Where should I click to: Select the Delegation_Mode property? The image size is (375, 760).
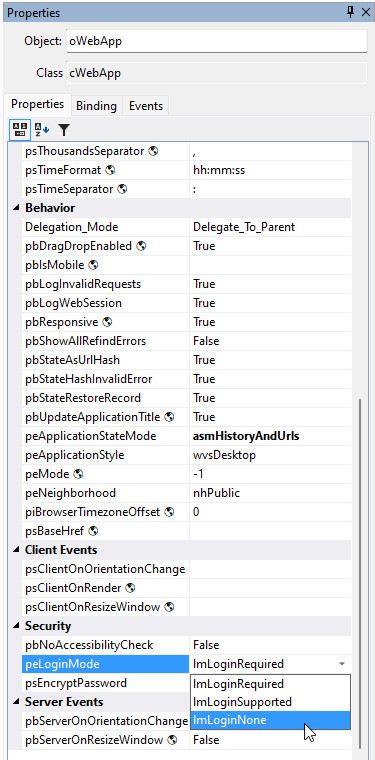point(72,227)
